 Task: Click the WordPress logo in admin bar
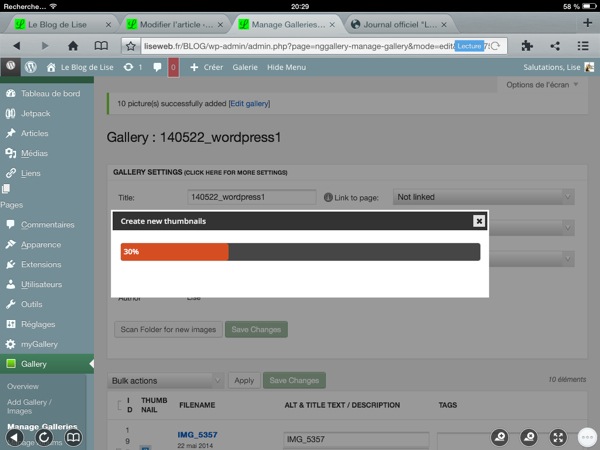click(31, 67)
